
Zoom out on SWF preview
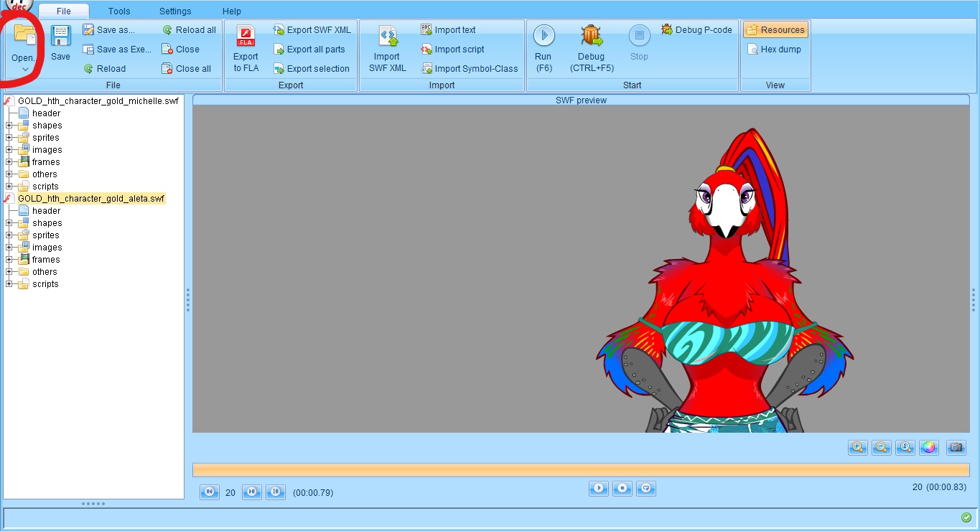coord(881,447)
